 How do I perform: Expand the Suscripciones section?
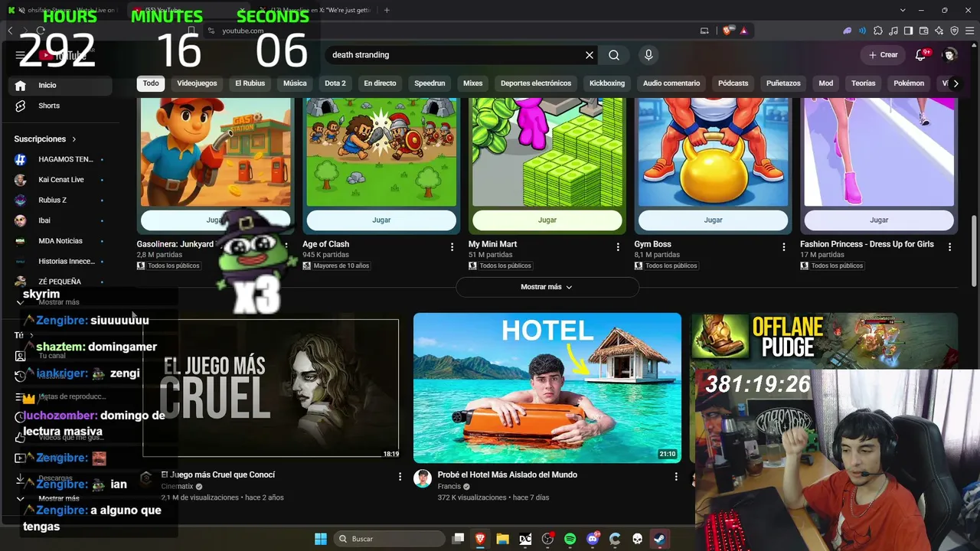[x=45, y=139]
